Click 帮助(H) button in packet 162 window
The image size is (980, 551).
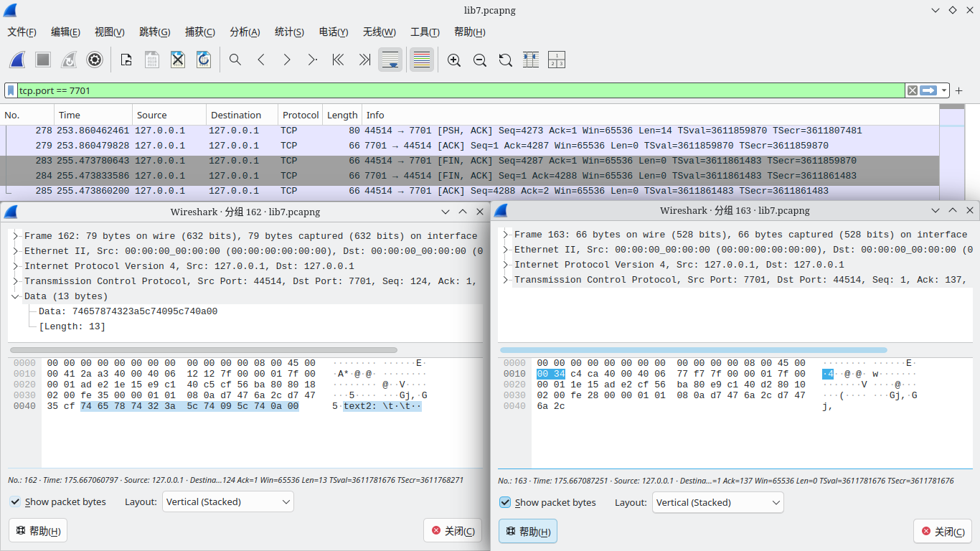click(x=38, y=531)
